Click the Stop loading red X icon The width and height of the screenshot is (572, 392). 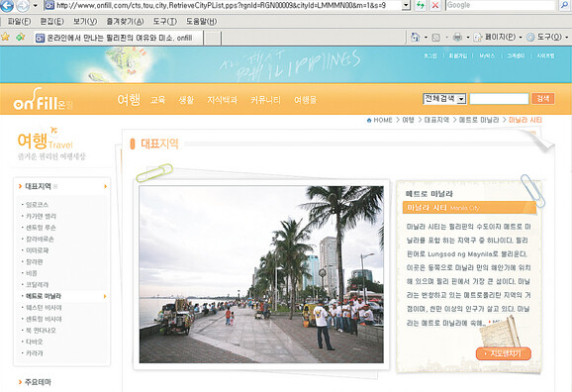(x=434, y=6)
